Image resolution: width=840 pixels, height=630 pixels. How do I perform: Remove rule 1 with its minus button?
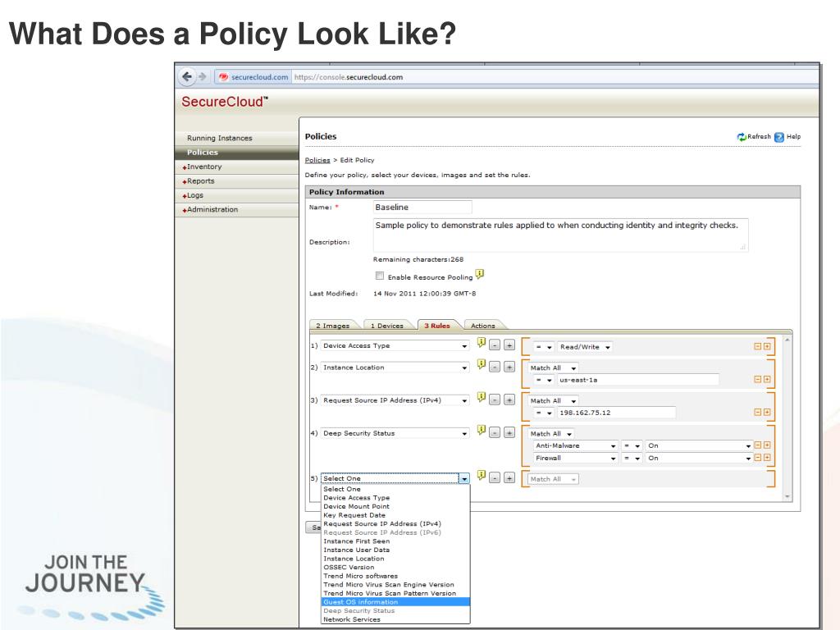pyautogui.click(x=495, y=345)
